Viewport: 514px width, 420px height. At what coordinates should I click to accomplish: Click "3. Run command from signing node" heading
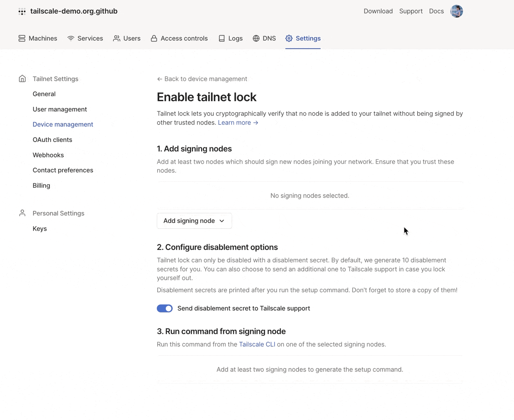pyautogui.click(x=221, y=331)
